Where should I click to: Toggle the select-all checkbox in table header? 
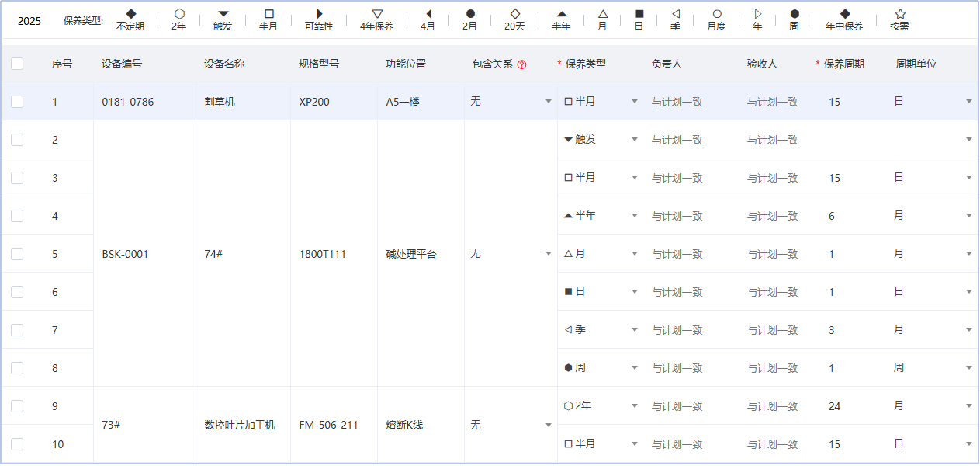tap(17, 64)
